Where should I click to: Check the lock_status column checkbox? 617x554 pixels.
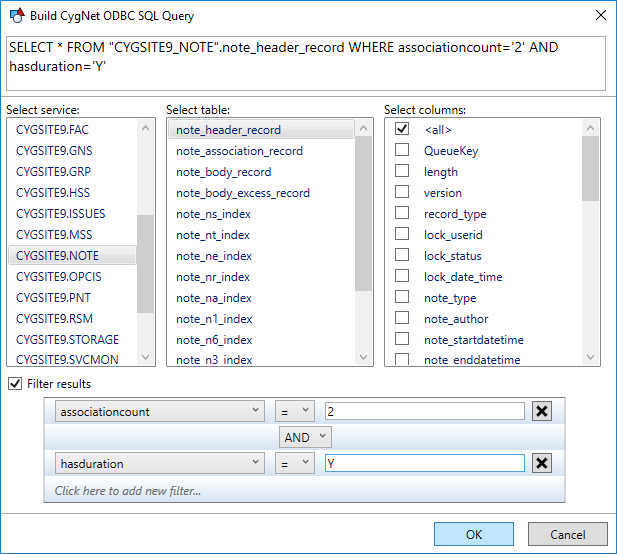click(402, 255)
